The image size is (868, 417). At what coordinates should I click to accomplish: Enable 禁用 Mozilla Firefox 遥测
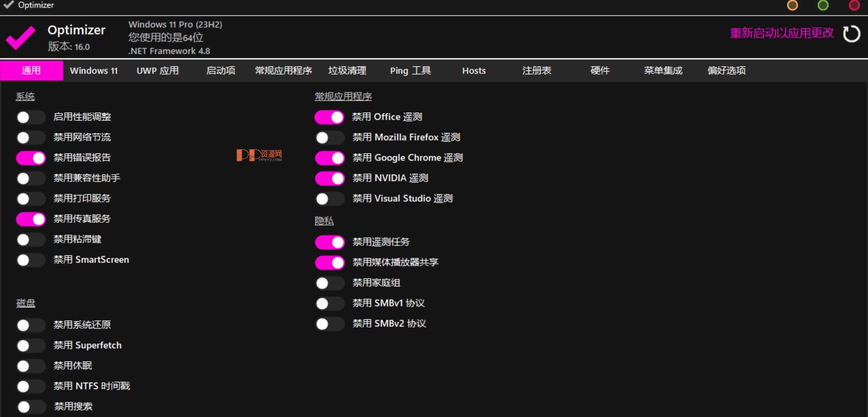pos(329,138)
